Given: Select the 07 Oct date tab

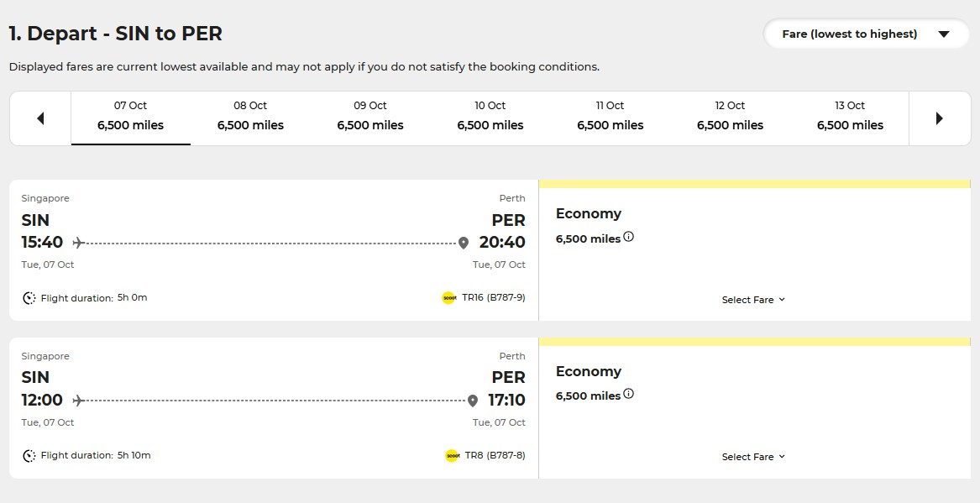Looking at the screenshot, I should click(x=130, y=117).
